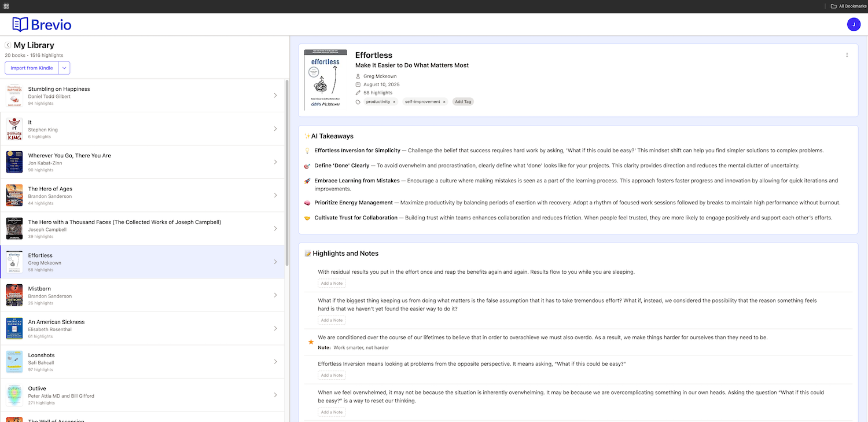Open the apps grid icon in browser bar
The width and height of the screenshot is (868, 422).
(6, 6)
